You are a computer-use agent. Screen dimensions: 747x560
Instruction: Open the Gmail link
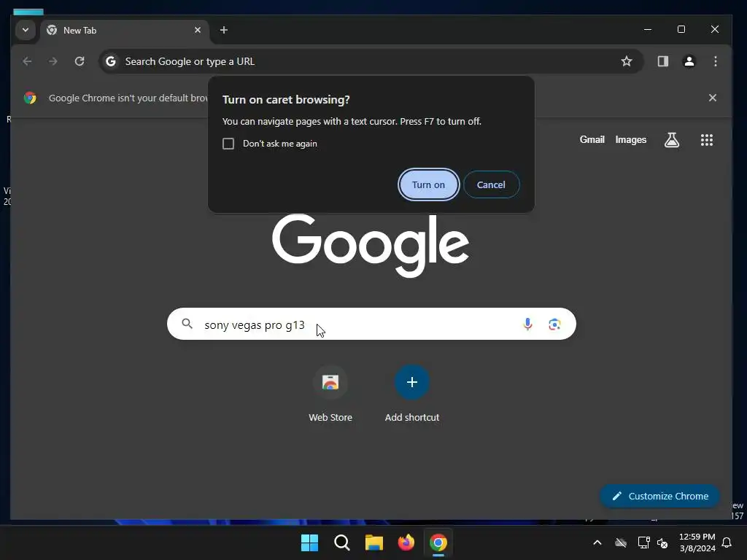pyautogui.click(x=592, y=139)
